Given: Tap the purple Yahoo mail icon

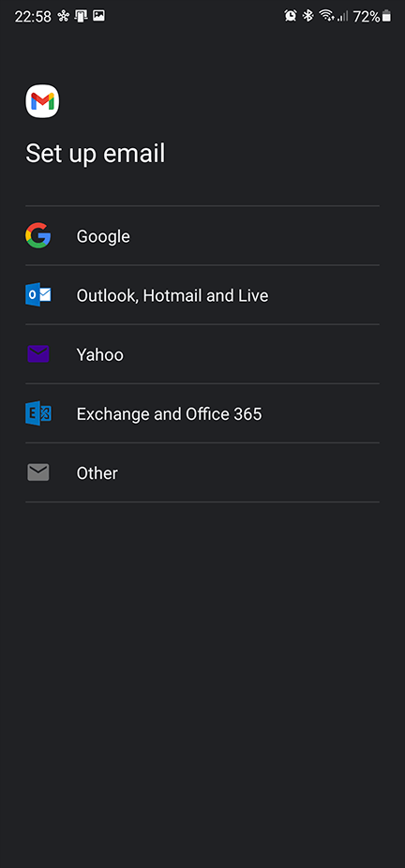Looking at the screenshot, I should 38,354.
